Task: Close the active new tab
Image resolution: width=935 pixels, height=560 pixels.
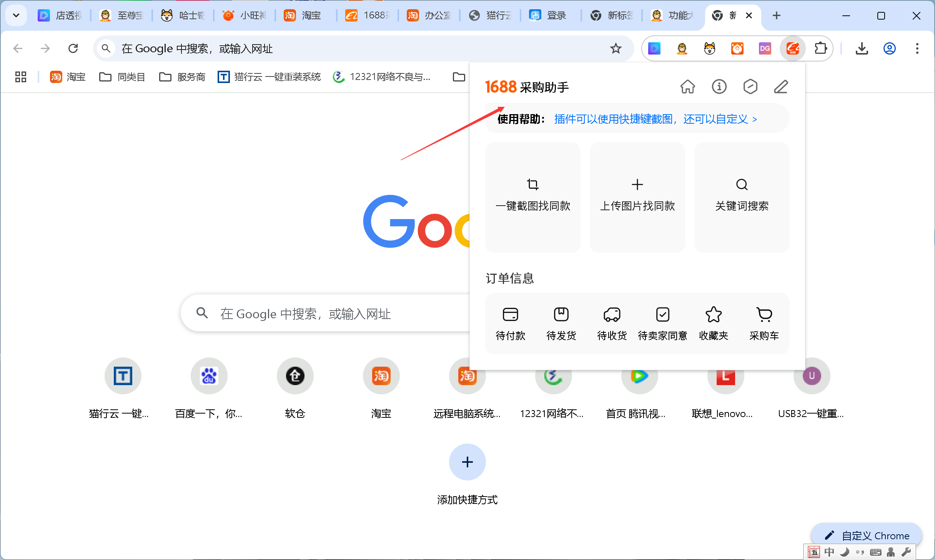Action: click(749, 15)
